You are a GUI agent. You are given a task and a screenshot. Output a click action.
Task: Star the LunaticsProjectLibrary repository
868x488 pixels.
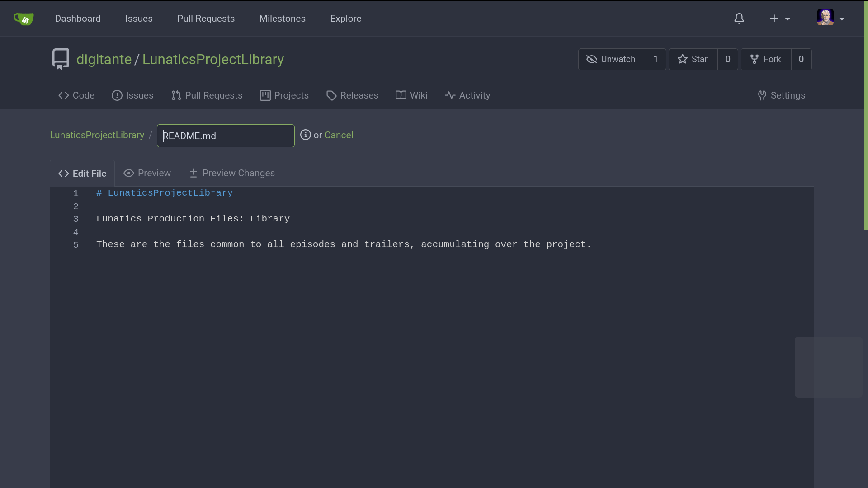tap(693, 59)
